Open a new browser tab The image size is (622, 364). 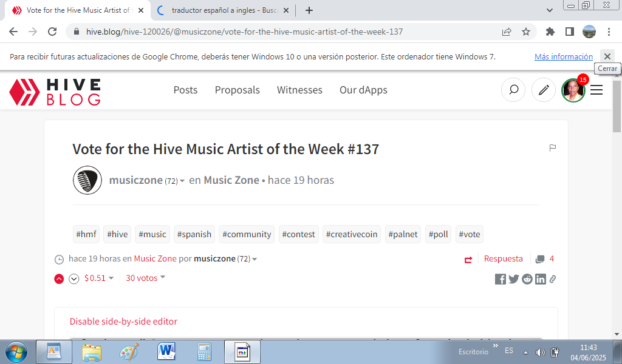(x=309, y=10)
